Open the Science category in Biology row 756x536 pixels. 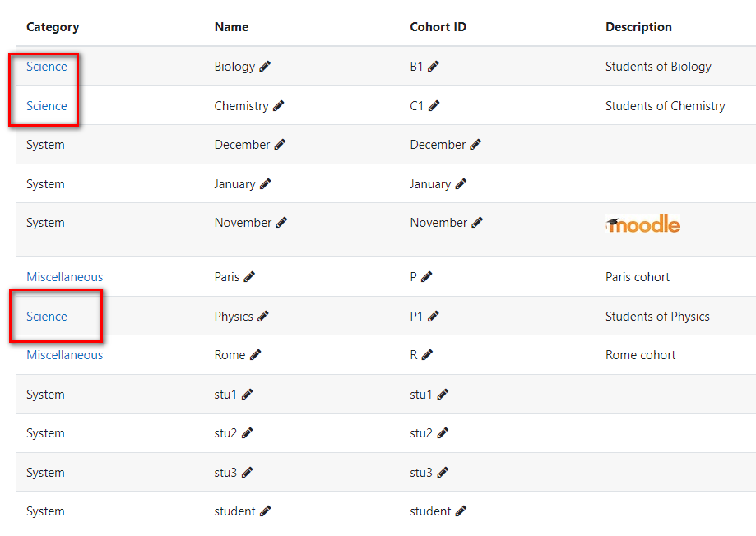pyautogui.click(x=47, y=67)
